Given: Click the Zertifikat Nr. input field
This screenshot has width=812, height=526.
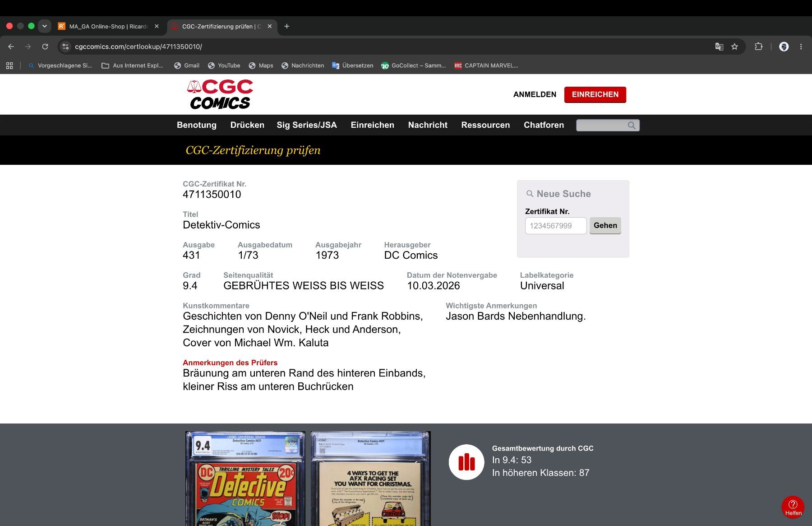Looking at the screenshot, I should tap(556, 226).
